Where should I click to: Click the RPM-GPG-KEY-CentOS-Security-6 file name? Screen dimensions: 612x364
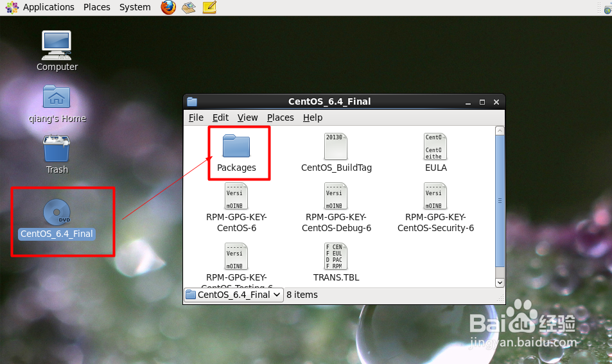click(435, 222)
